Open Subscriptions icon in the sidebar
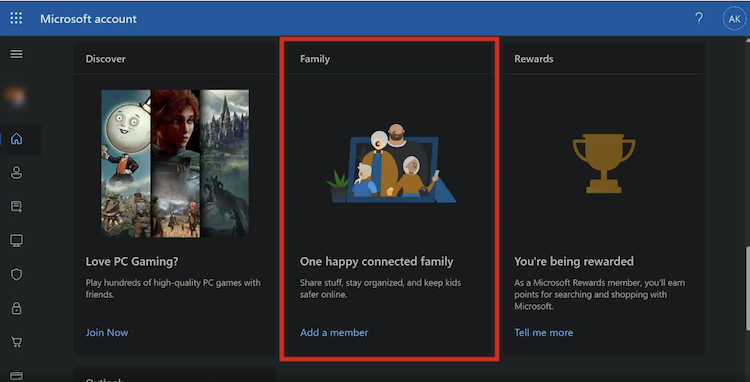The height and width of the screenshot is (382, 750). point(16,207)
